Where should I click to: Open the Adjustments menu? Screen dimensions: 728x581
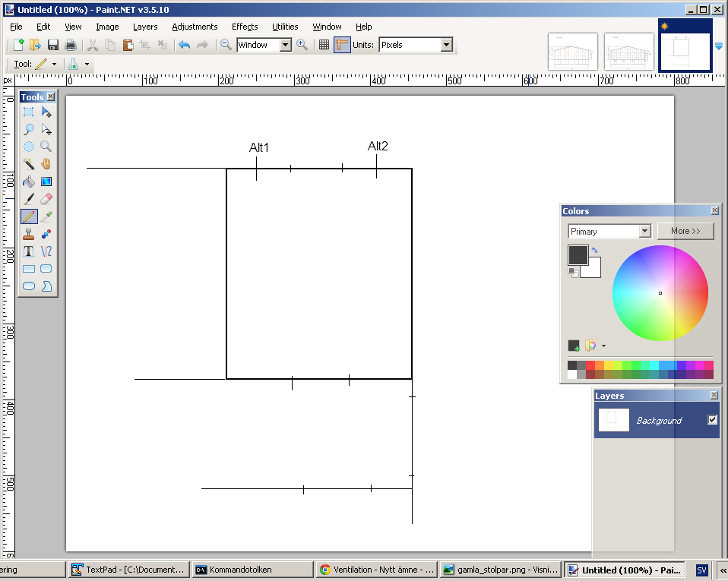[x=195, y=27]
